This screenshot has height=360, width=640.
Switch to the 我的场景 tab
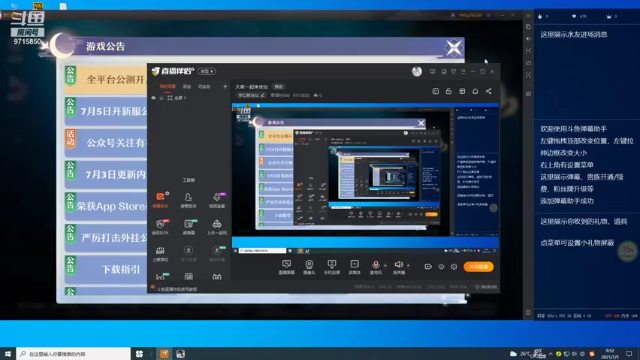167,87
